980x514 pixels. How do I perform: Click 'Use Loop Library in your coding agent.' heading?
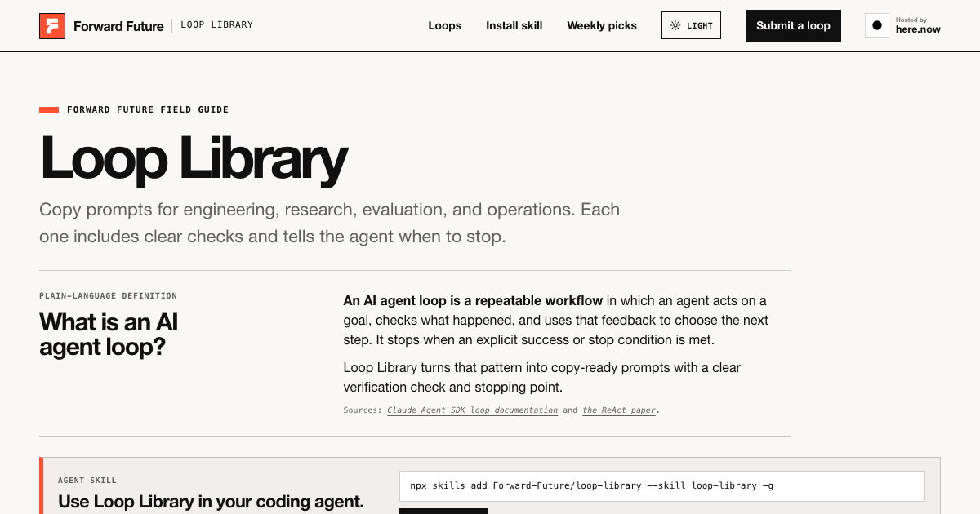[211, 502]
